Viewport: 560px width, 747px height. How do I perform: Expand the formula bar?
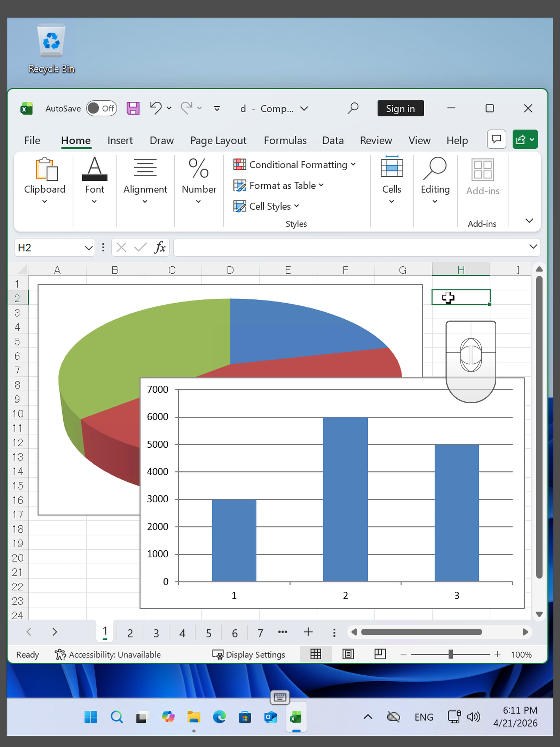coord(533,247)
